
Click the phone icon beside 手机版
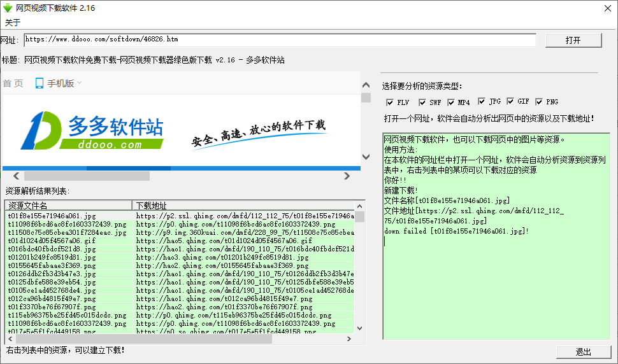point(40,83)
